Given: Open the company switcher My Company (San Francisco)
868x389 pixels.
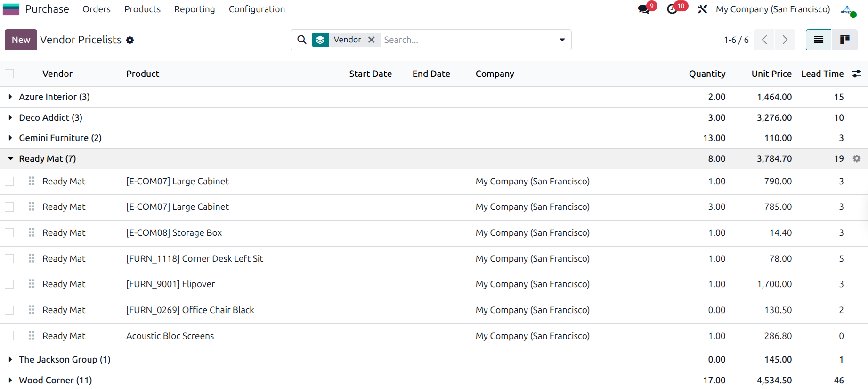Looking at the screenshot, I should 773,9.
